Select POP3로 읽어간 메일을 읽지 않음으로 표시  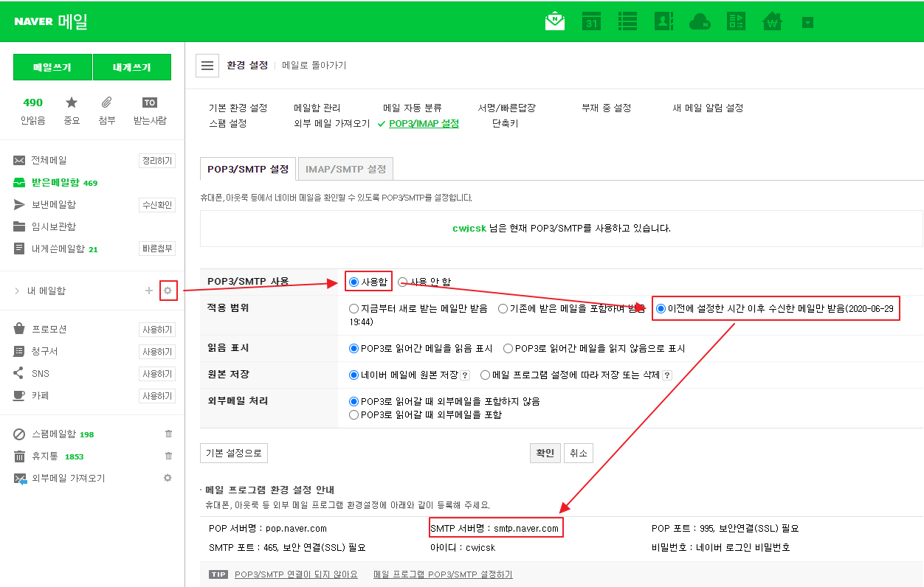point(508,348)
